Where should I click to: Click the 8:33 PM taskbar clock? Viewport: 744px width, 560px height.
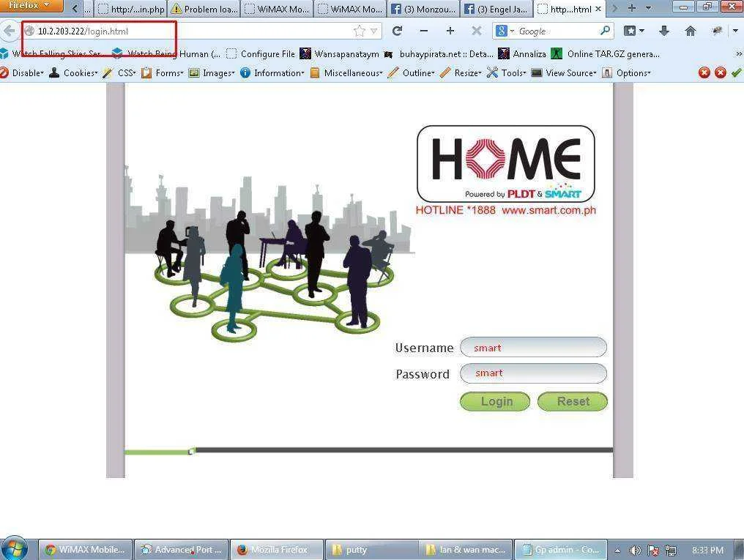click(707, 550)
